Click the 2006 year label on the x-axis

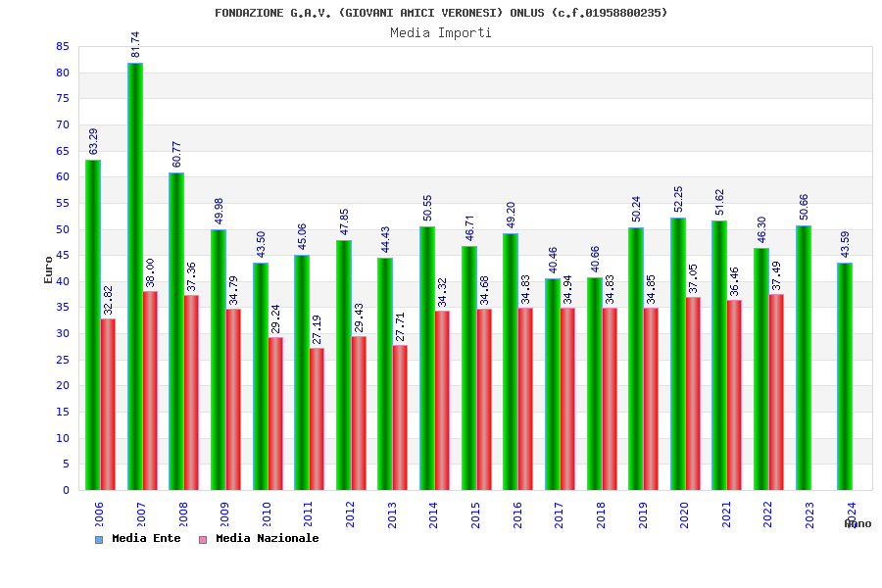click(99, 514)
